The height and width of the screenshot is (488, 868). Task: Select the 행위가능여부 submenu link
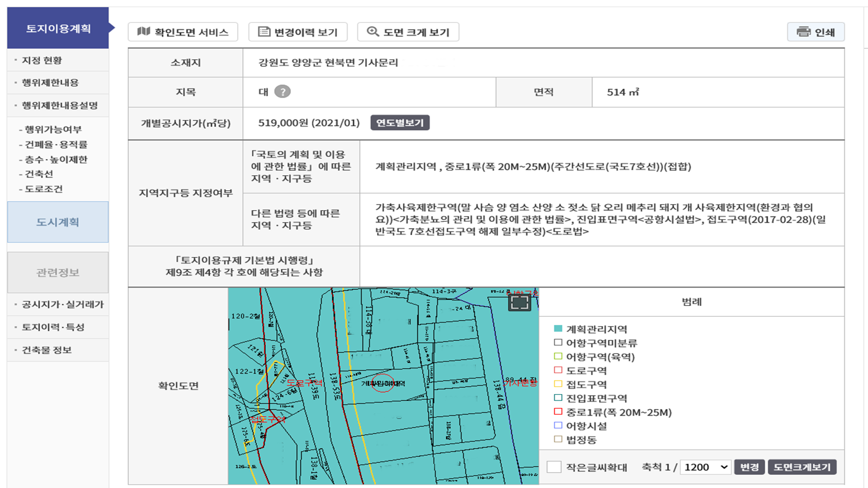(x=53, y=129)
